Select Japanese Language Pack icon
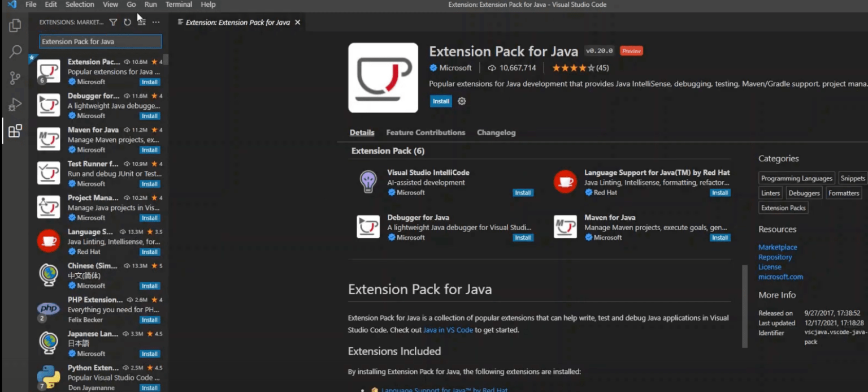868x392 pixels. tap(49, 343)
